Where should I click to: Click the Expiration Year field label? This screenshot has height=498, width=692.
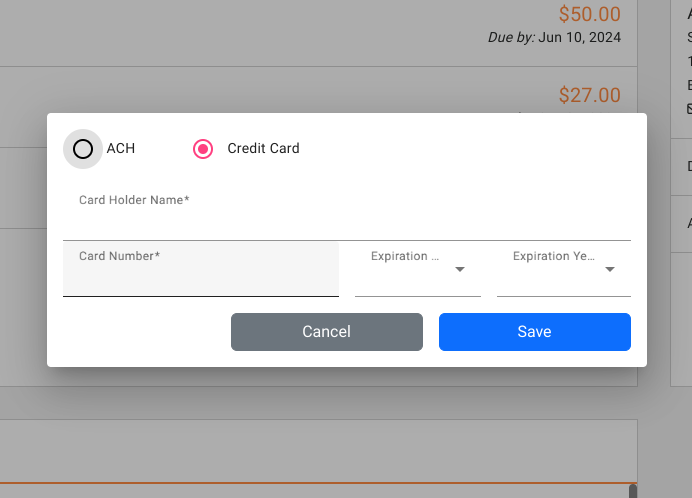tap(554, 257)
